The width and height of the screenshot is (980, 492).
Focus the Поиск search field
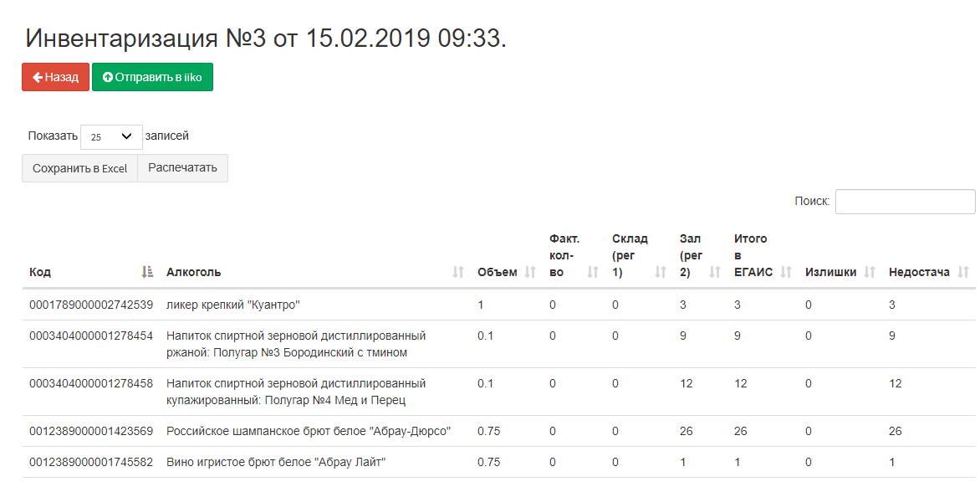[905, 202]
